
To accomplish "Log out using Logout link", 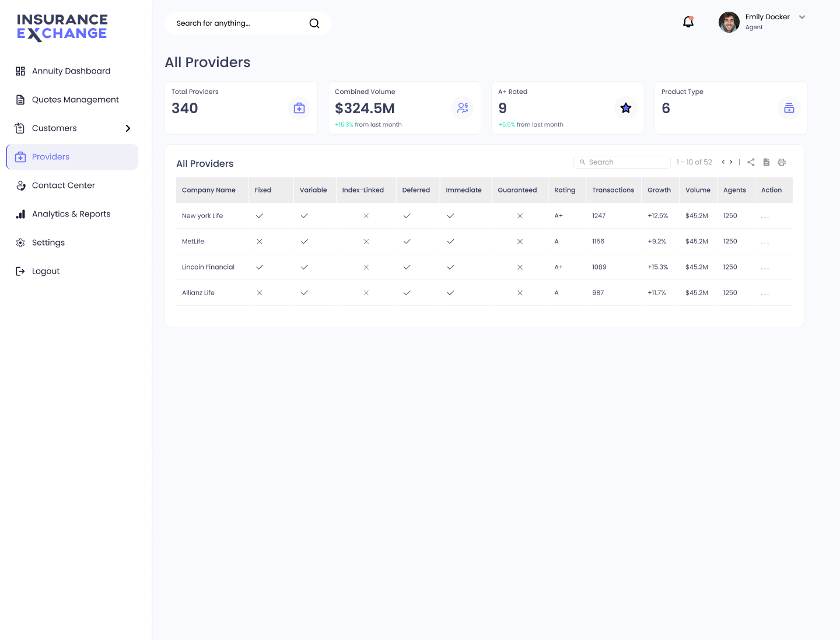I will click(72, 271).
